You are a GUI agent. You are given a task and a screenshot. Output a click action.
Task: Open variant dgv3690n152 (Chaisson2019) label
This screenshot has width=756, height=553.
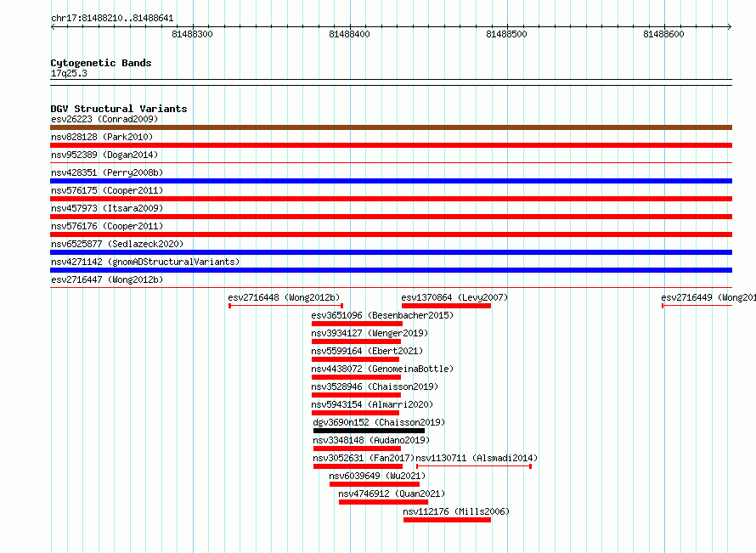pyautogui.click(x=379, y=422)
